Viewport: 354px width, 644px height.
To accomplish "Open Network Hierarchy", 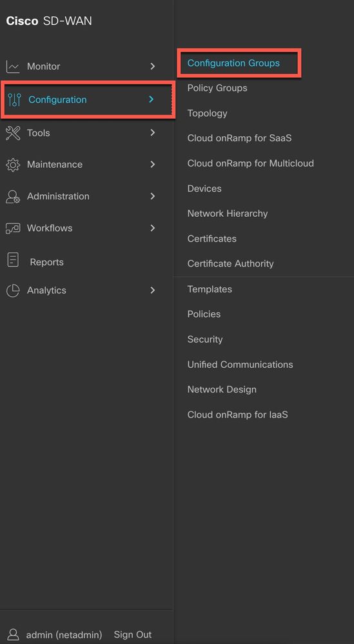I will [228, 214].
